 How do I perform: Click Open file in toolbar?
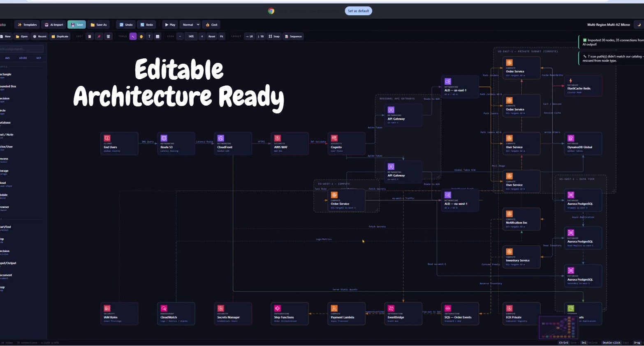[x=22, y=37]
